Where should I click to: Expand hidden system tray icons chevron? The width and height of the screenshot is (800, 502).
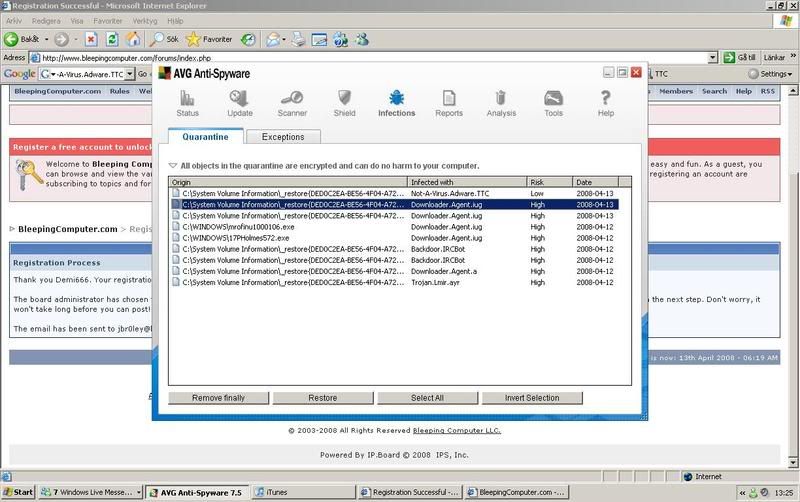point(742,493)
